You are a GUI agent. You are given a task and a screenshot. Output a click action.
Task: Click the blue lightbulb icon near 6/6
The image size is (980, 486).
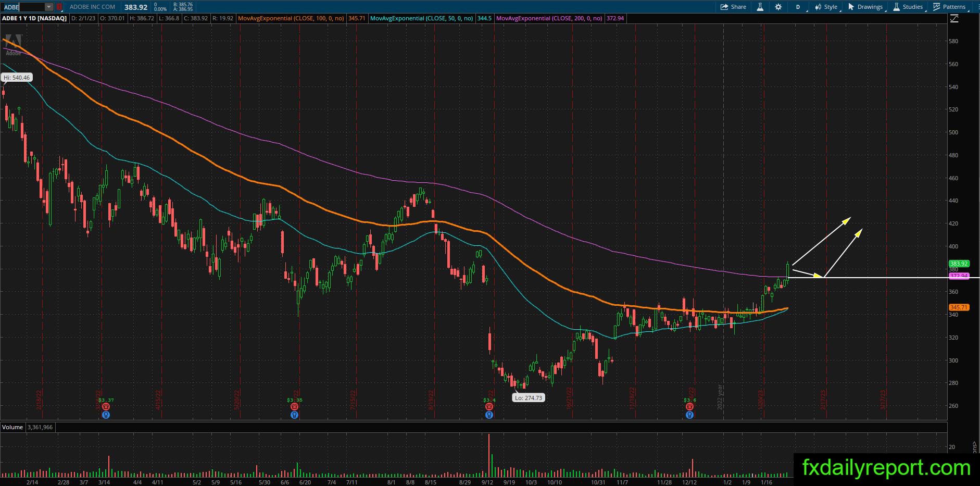coord(295,415)
